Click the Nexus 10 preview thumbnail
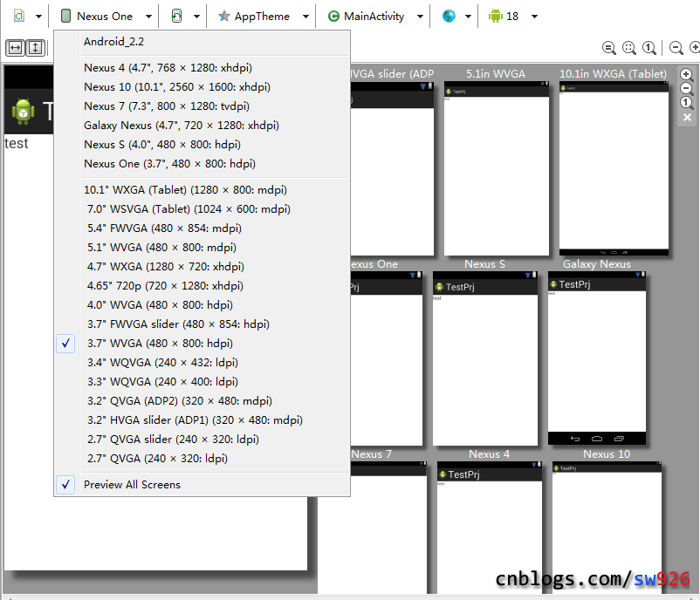Screen dimensions: 700x600 (x=607, y=528)
